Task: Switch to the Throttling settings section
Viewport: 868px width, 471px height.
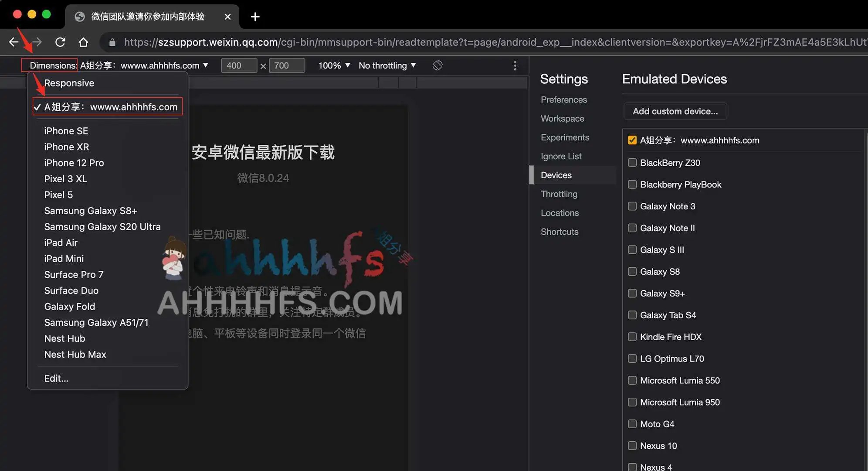Action: (559, 194)
